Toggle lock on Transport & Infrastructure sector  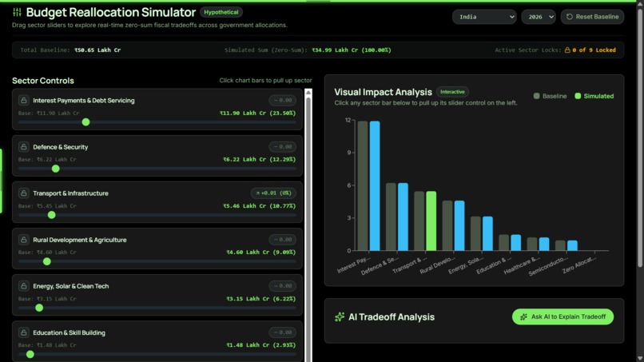click(23, 193)
